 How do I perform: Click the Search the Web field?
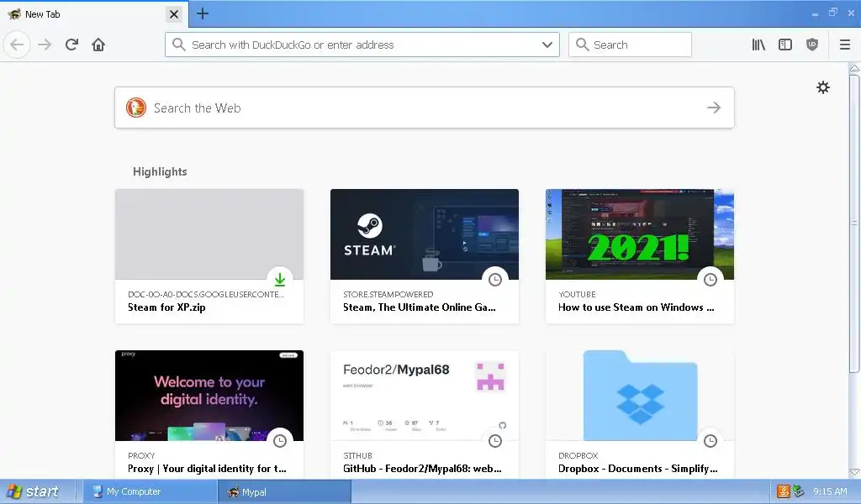[424, 108]
